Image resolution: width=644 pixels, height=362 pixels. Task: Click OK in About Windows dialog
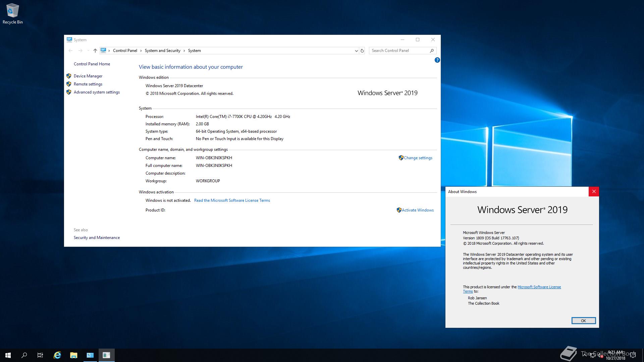click(584, 321)
